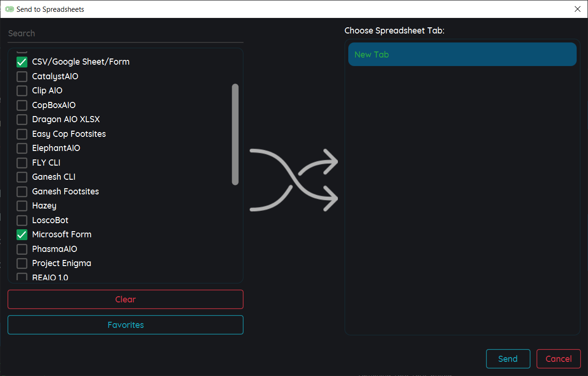Viewport: 588px width, 376px height.
Task: Click the 'Easy Cop Footsites' label text
Action: [69, 134]
